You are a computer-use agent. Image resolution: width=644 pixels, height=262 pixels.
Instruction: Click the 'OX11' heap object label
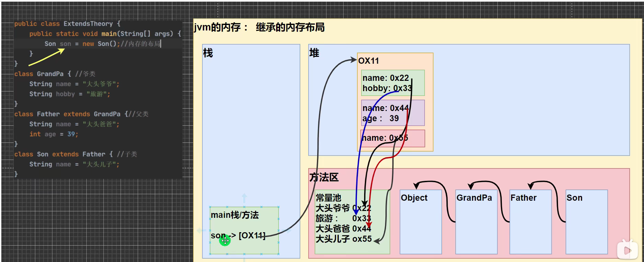369,61
